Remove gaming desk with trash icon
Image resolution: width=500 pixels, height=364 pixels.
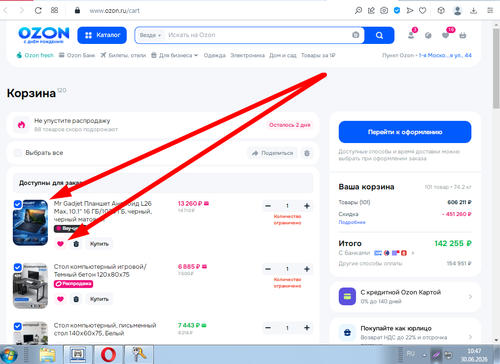click(x=76, y=299)
